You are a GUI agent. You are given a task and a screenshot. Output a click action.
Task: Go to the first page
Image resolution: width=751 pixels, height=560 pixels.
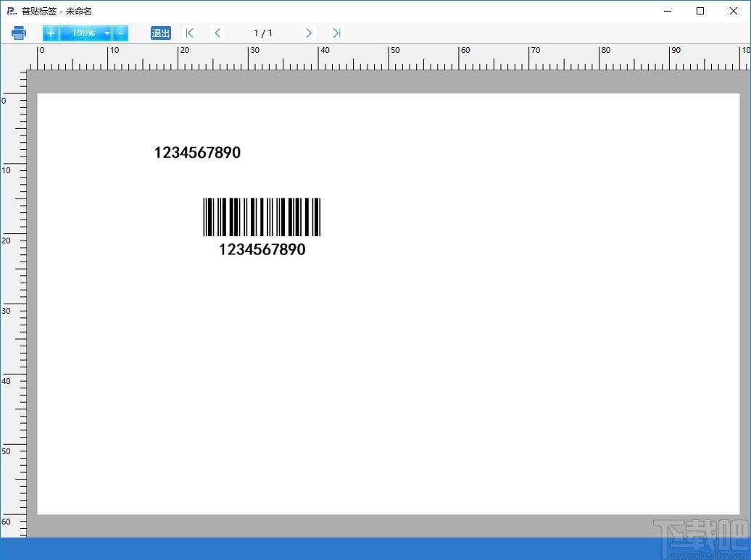pyautogui.click(x=190, y=33)
